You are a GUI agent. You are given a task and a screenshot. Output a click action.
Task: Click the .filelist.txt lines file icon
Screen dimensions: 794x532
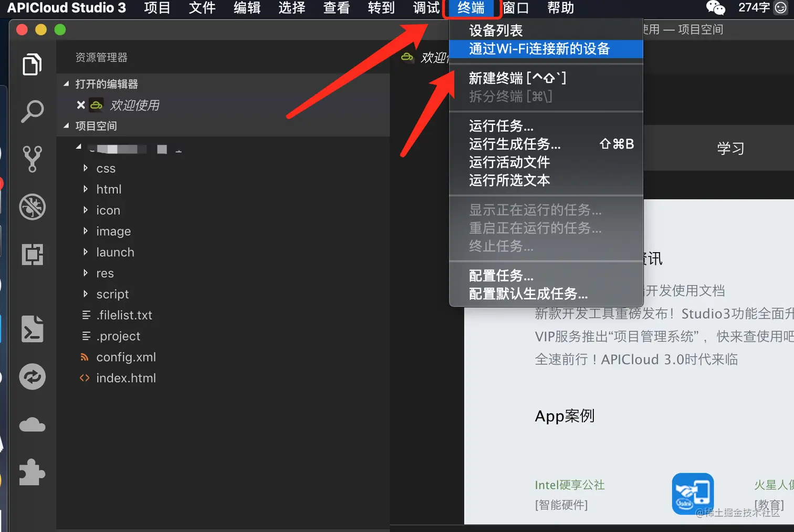coord(86,315)
